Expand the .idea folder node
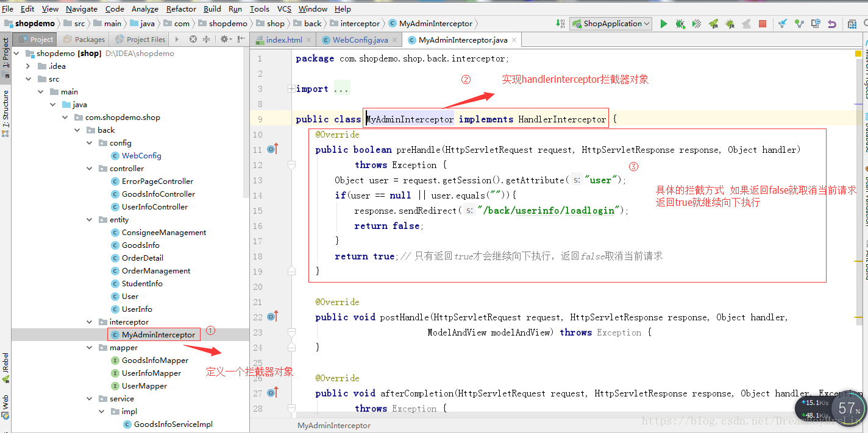This screenshot has height=433, width=868. 28,66
